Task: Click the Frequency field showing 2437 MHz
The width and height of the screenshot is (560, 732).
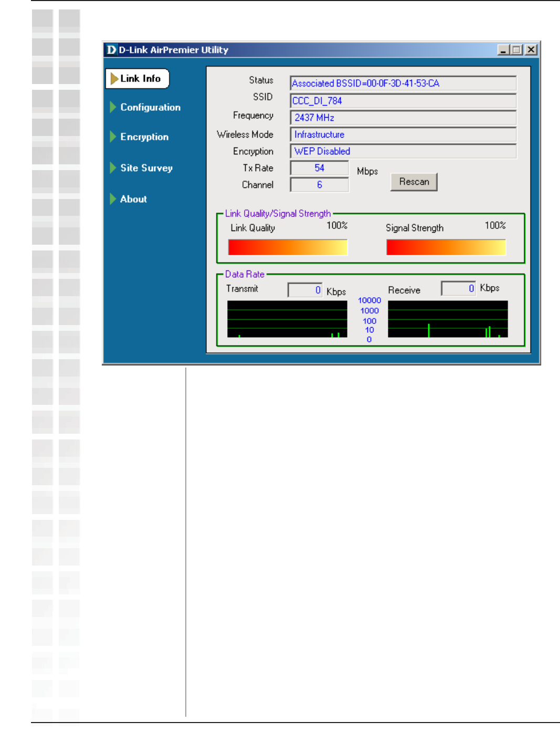Action: [x=403, y=117]
